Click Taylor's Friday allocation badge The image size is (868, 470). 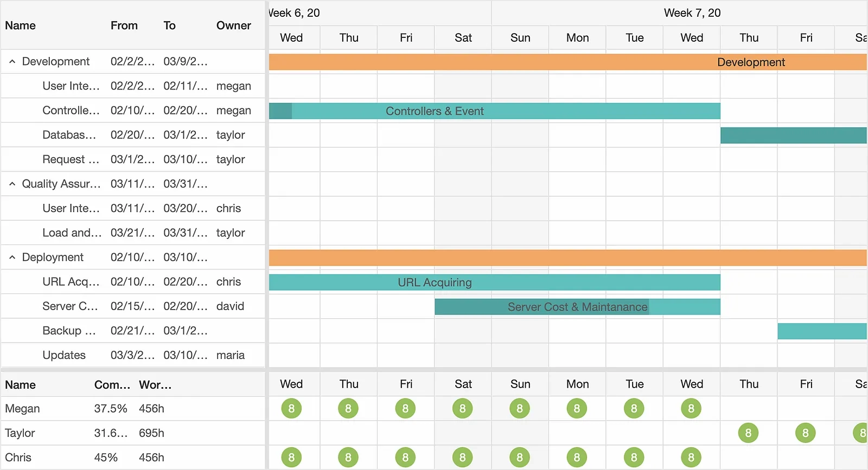coord(806,433)
